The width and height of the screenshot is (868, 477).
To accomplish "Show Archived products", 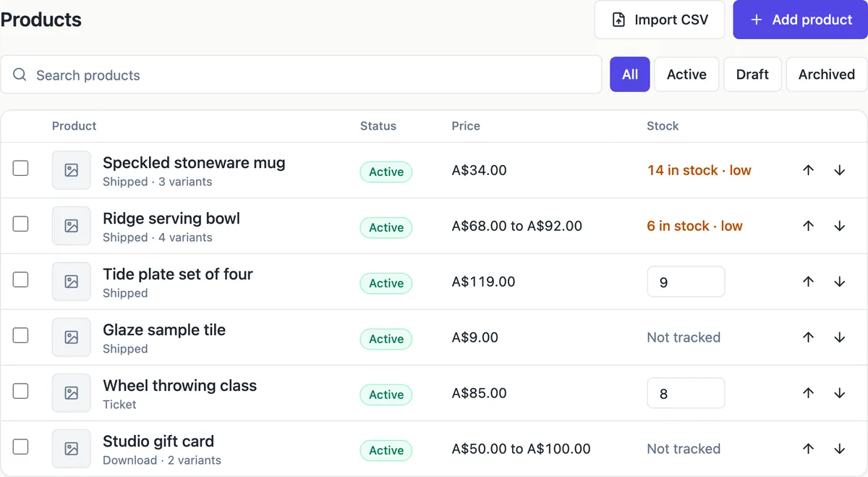I will coord(827,75).
